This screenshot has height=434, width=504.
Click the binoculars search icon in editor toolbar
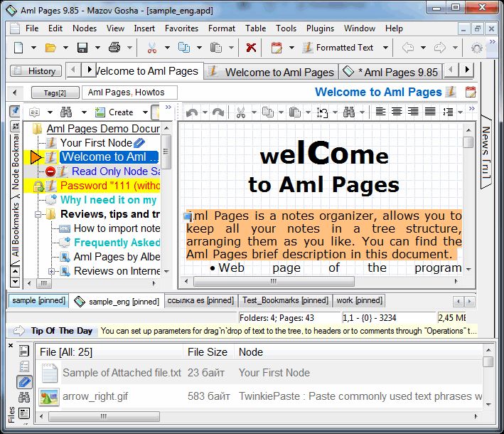[x=349, y=112]
